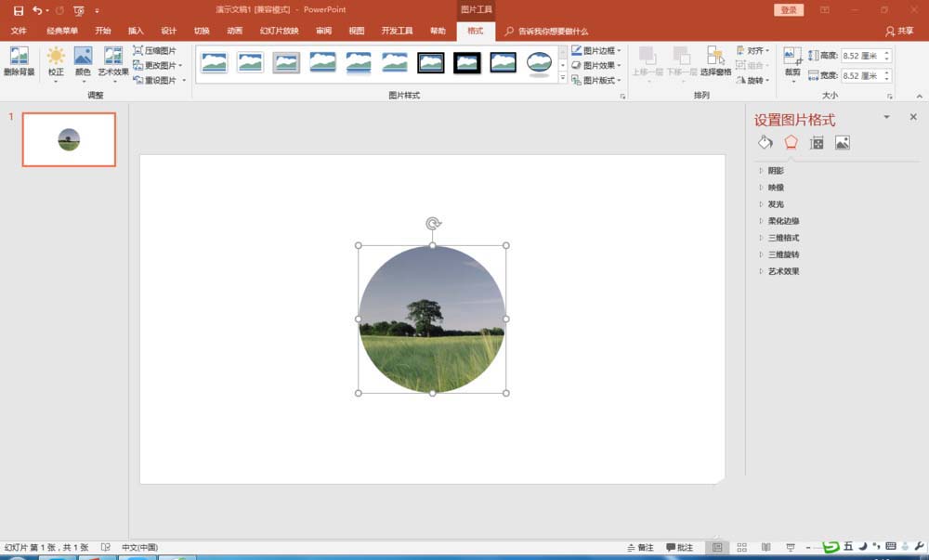Screen dimensions: 929x560
Task: Click Compress Pictures (压缩图片)
Action: coord(154,51)
